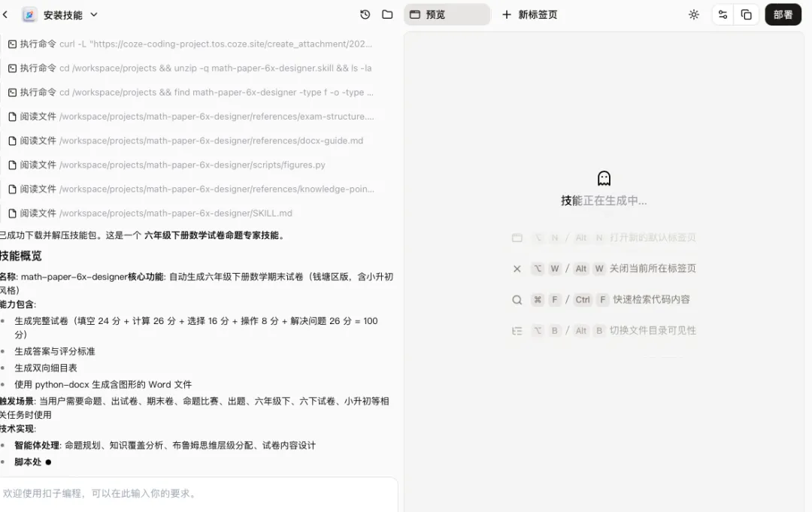Click file icon beside figures.py

pos(13,165)
